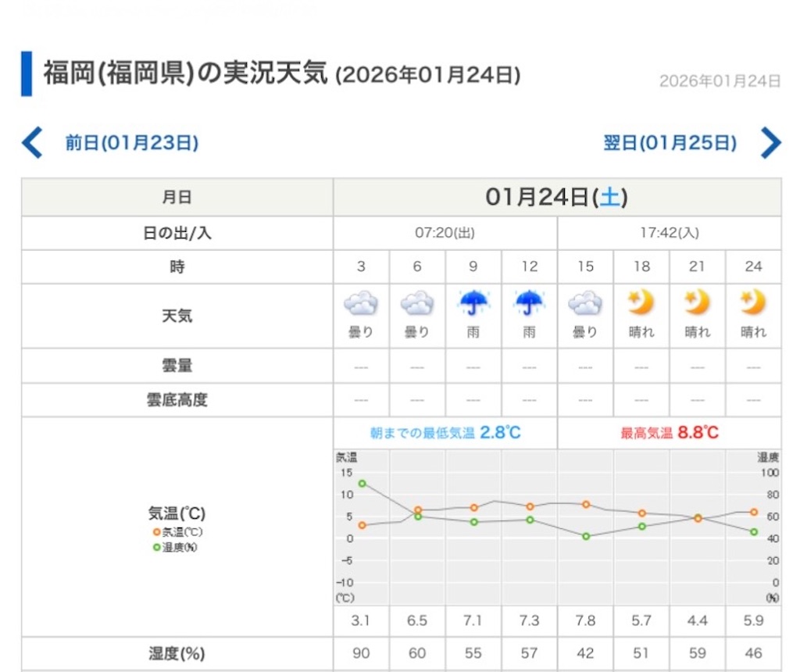
Task: Click the right chevron arrow icon
Action: coord(770,143)
